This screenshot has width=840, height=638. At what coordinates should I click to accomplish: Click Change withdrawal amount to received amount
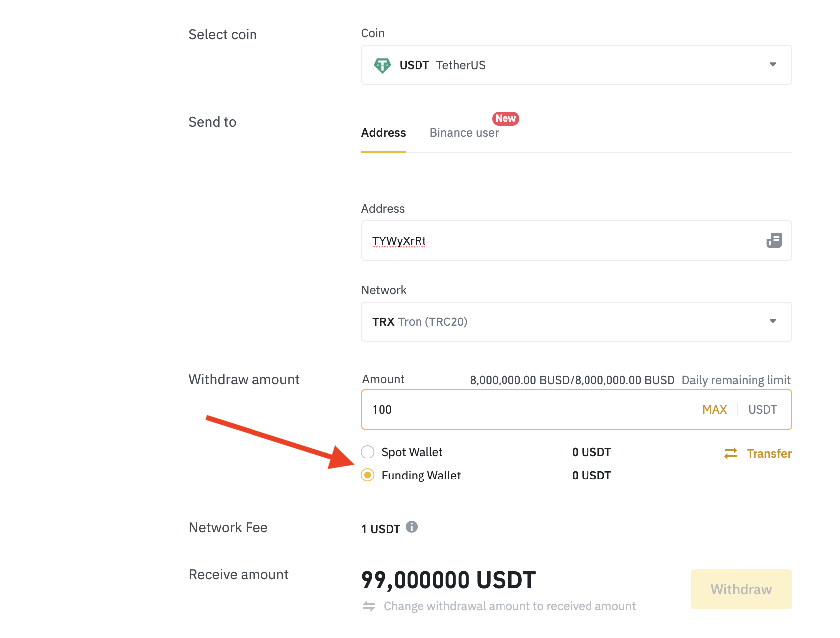(509, 606)
